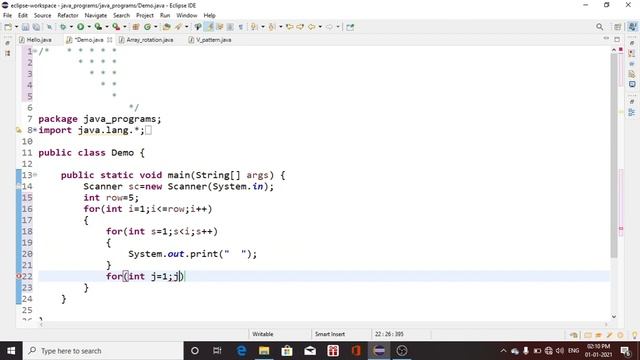Click the 'public class Demo {' line
Screen dimensions: 640x360
click(x=91, y=153)
